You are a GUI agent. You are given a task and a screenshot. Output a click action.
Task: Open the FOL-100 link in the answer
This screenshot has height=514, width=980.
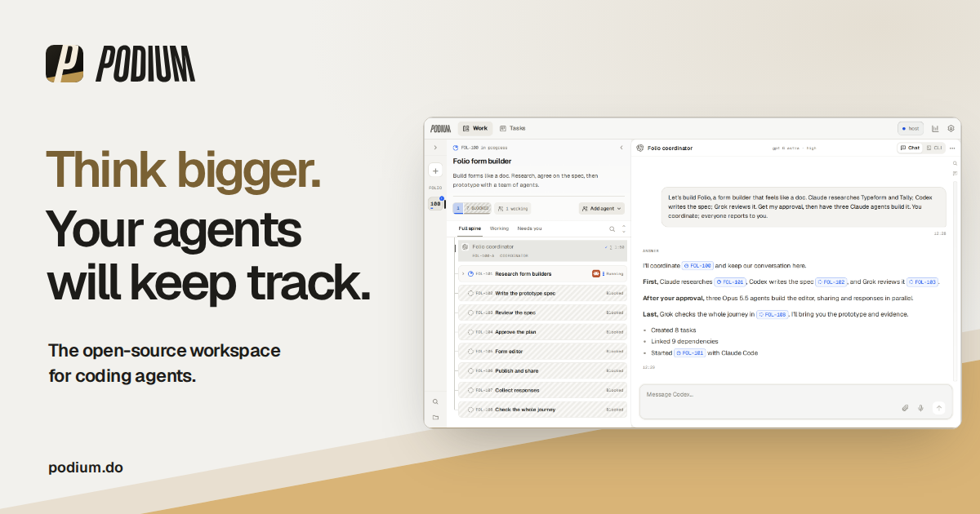pos(697,265)
